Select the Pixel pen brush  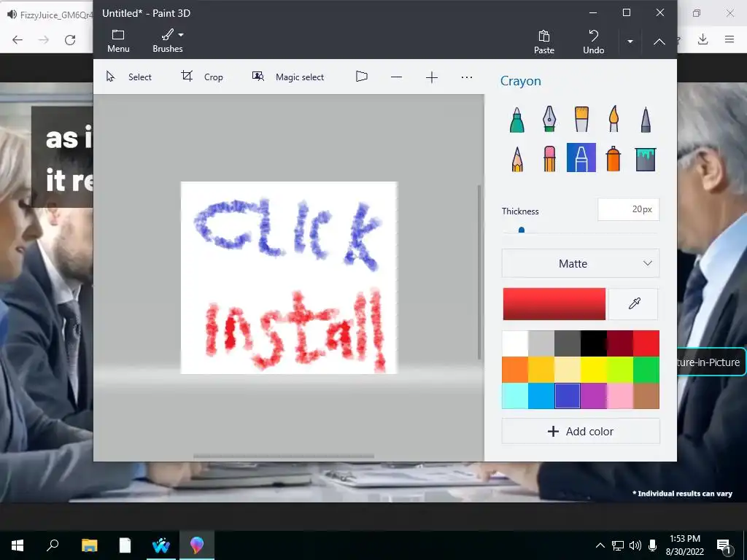[646, 119]
